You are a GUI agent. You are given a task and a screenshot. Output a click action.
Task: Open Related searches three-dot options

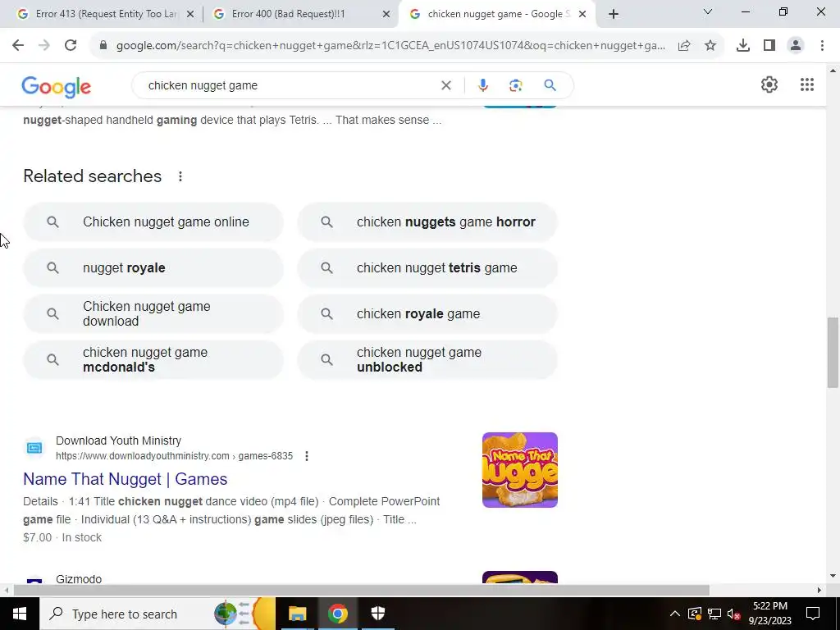coord(180,176)
